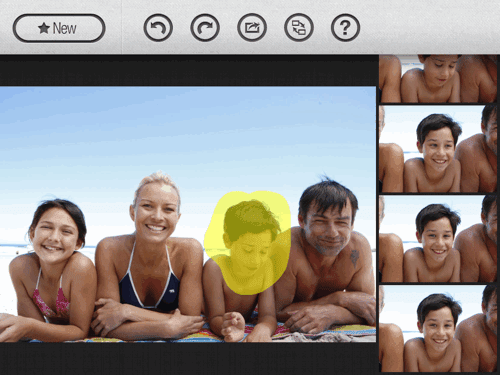The height and width of the screenshot is (375, 500).
Task: Redo the last undone edit
Action: (x=205, y=28)
